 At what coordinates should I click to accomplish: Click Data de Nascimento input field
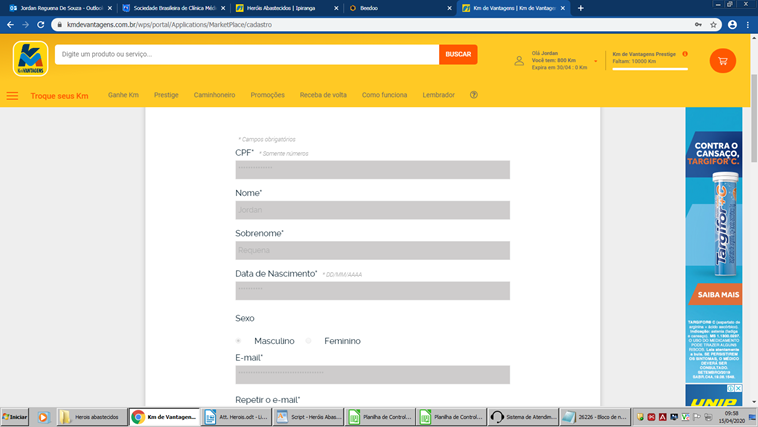tap(372, 291)
